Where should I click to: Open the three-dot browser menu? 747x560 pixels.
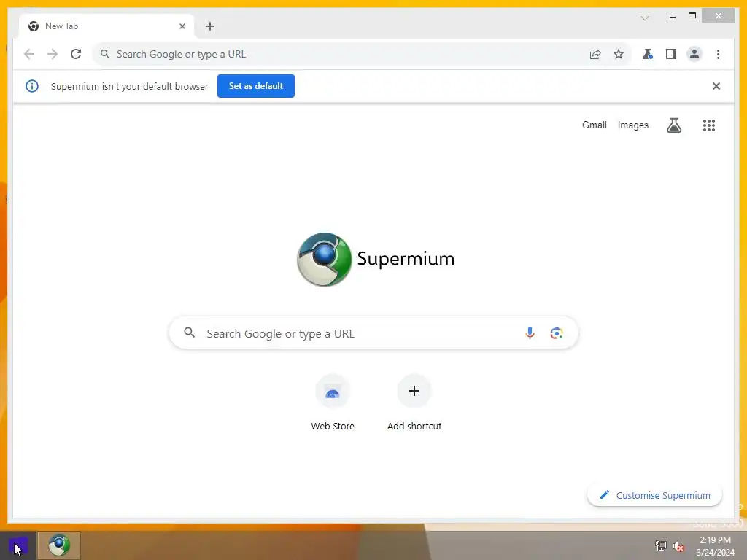tap(718, 54)
